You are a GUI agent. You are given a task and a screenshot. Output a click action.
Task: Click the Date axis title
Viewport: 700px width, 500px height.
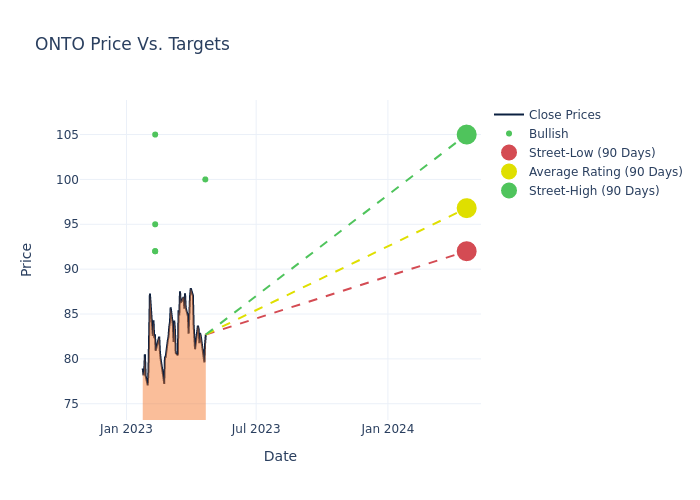[280, 456]
